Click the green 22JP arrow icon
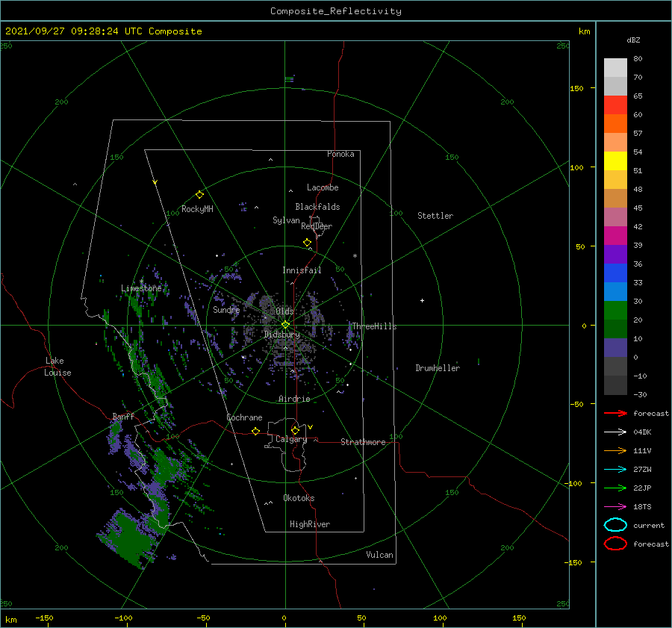This screenshot has width=672, height=628. (x=615, y=488)
